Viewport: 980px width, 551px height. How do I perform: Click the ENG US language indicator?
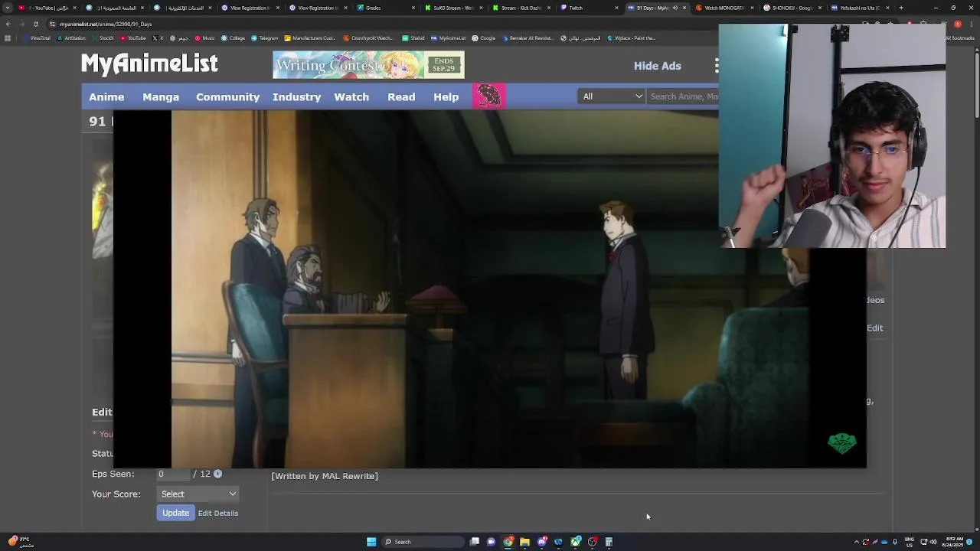pos(910,542)
